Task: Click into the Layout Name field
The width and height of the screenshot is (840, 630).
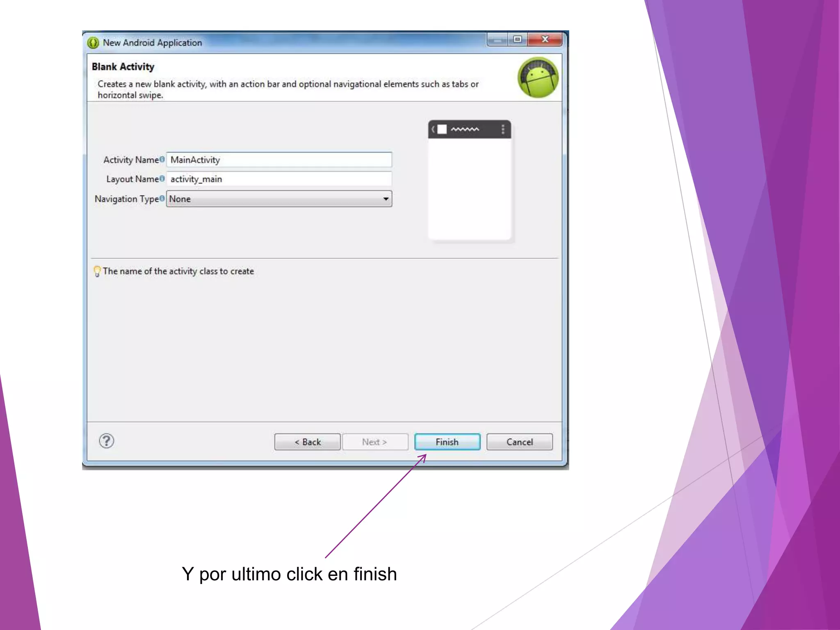Action: click(279, 179)
